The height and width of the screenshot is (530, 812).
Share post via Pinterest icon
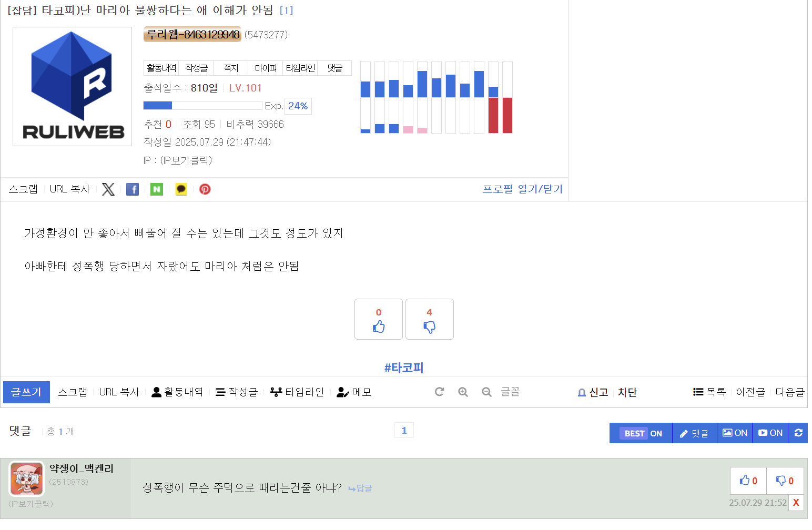[x=205, y=189]
